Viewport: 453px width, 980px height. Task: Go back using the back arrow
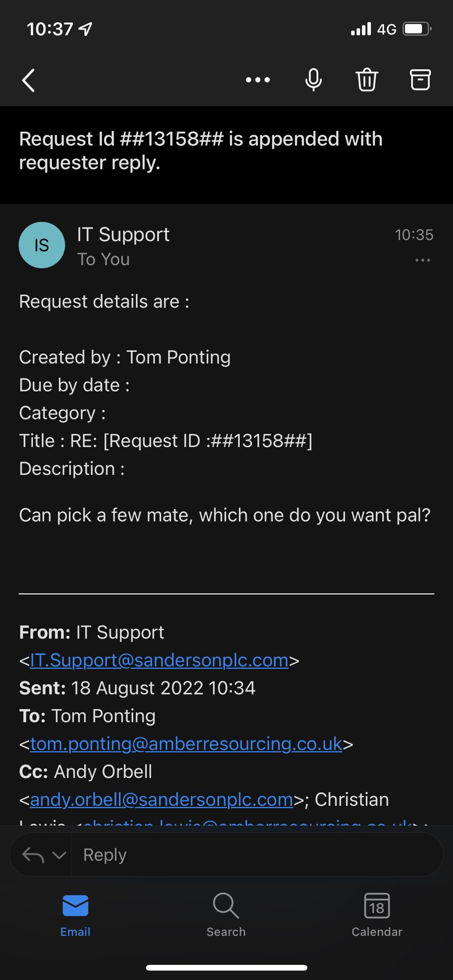(29, 80)
